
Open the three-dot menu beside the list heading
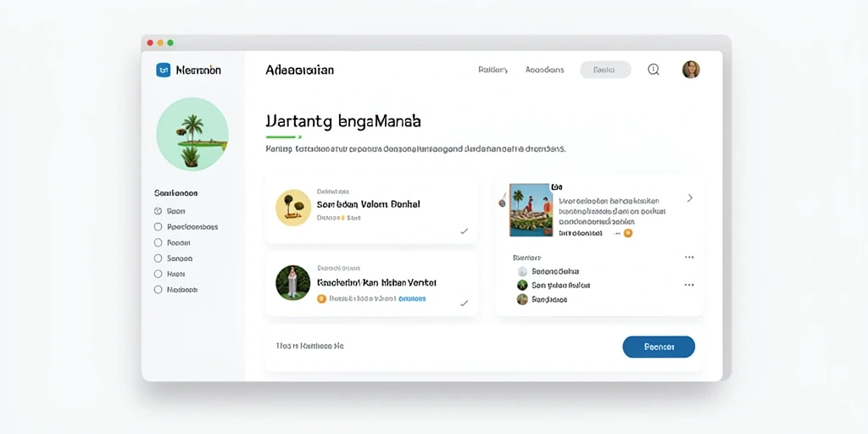point(689,258)
